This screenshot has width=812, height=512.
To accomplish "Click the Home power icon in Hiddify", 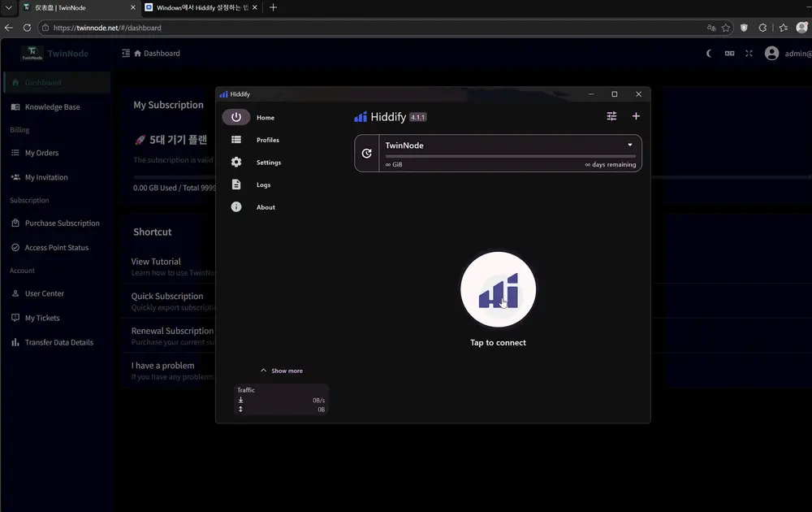I will pos(236,117).
